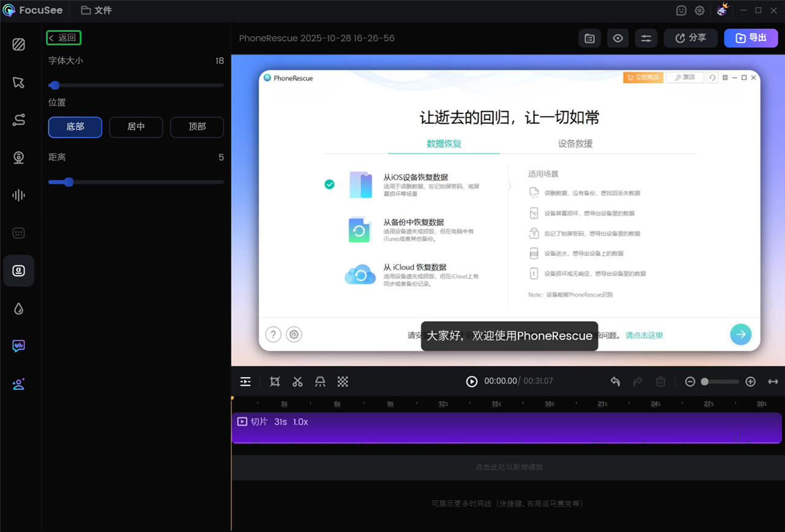Adjust the timeline zoom slider
Viewport: 785px width, 532px height.
tap(721, 381)
